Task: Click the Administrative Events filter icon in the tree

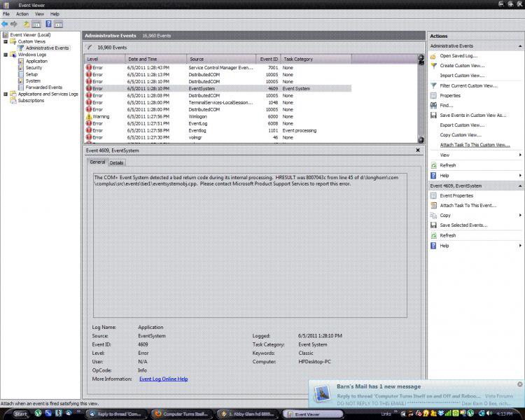Action: (21, 48)
